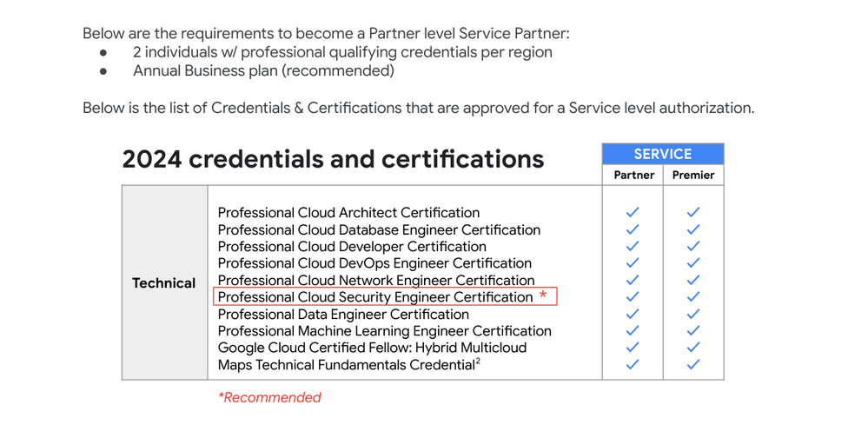Click Premier checkmark for Data Engineer Certification
Image resolution: width=868 pixels, height=438 pixels.
693,314
